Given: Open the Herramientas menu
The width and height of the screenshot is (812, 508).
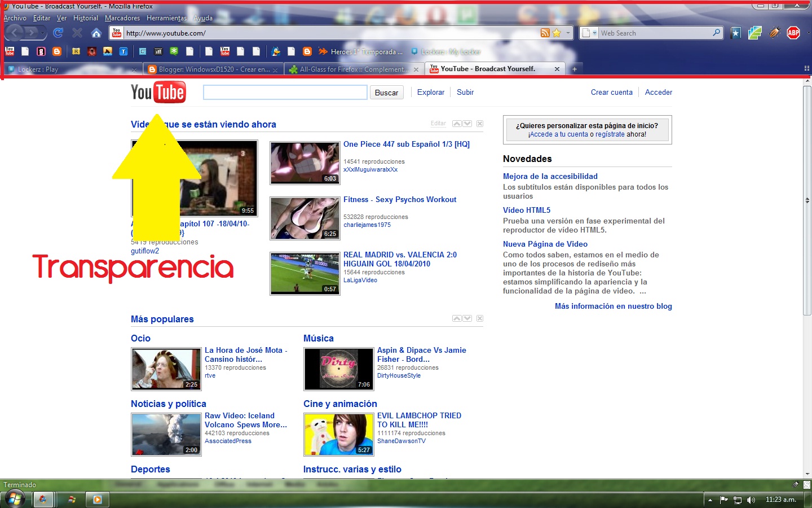Looking at the screenshot, I should (166, 18).
